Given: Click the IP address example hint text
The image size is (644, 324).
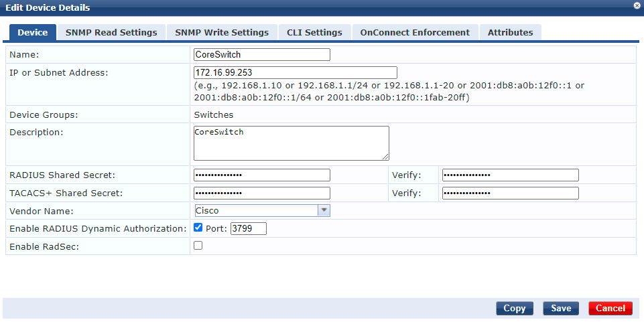Looking at the screenshot, I should pos(389,92).
